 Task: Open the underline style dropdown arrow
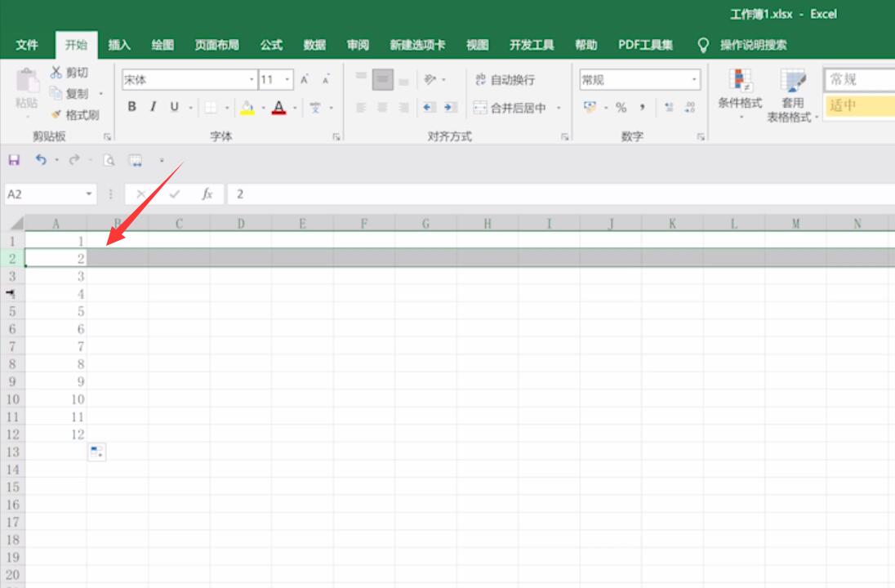190,107
